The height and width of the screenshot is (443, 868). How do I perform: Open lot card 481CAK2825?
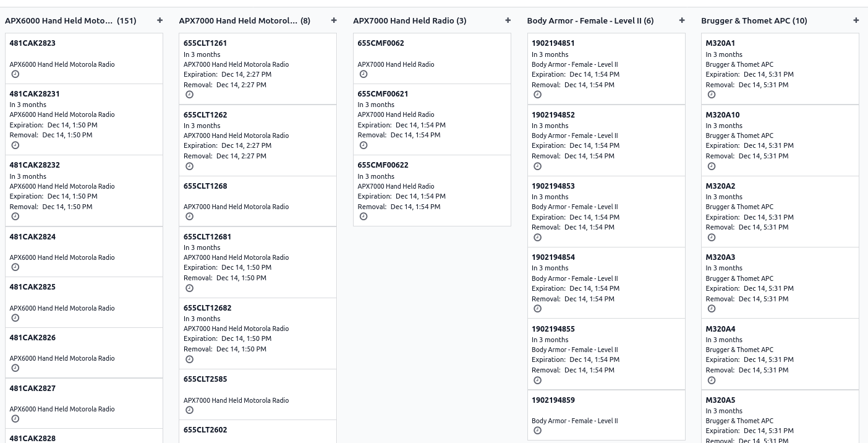pyautogui.click(x=84, y=303)
